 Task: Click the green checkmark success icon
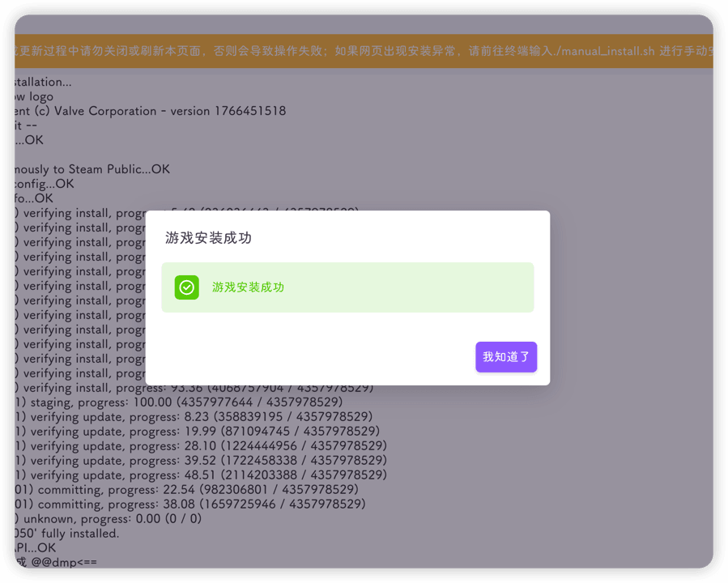(x=187, y=287)
